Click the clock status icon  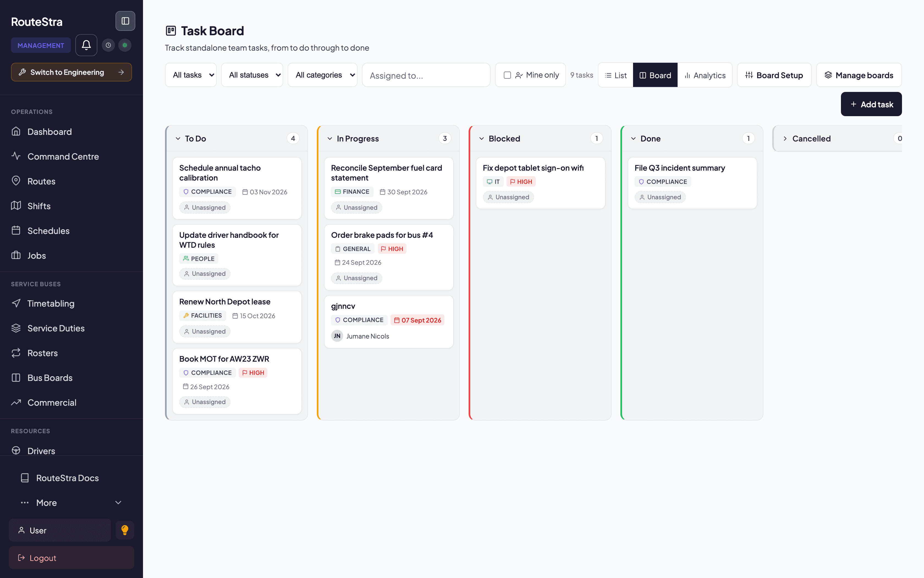click(108, 45)
